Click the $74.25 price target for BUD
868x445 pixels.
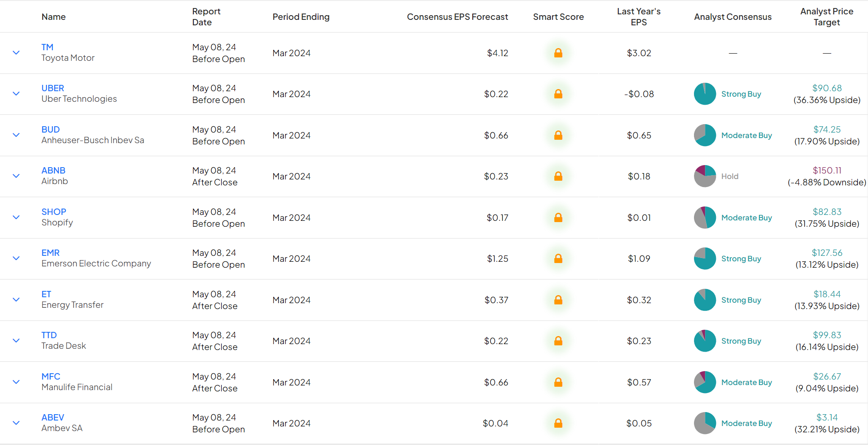pos(827,130)
